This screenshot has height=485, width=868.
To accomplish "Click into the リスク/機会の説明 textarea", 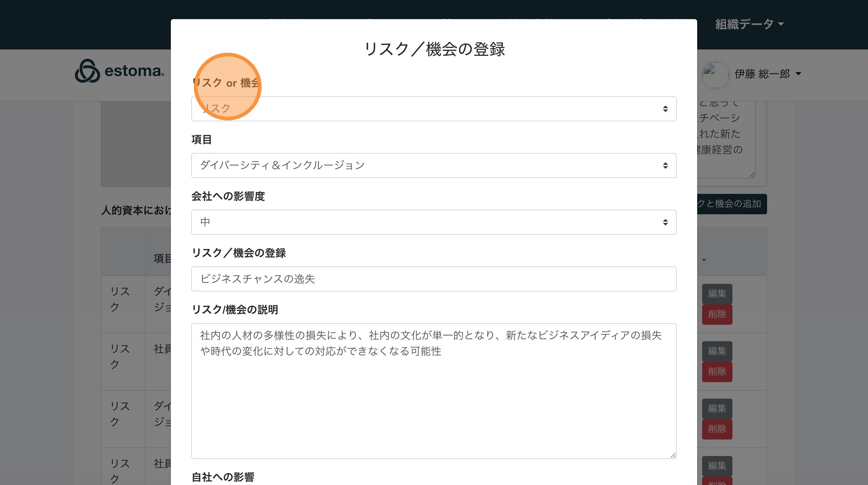I will point(434,391).
